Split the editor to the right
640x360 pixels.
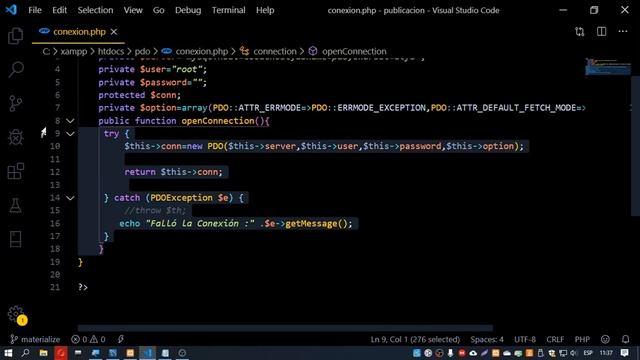tap(602, 31)
